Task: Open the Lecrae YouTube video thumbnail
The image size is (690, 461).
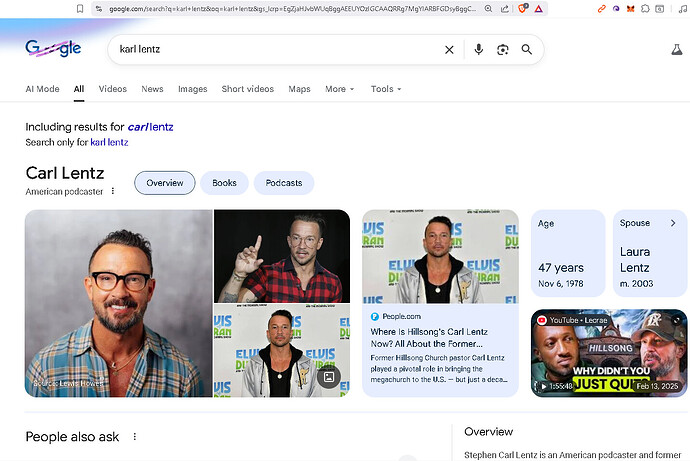Action: (609, 353)
